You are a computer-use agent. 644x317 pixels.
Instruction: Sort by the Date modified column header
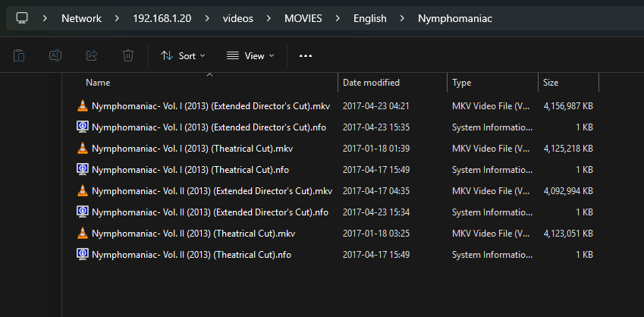(x=371, y=83)
